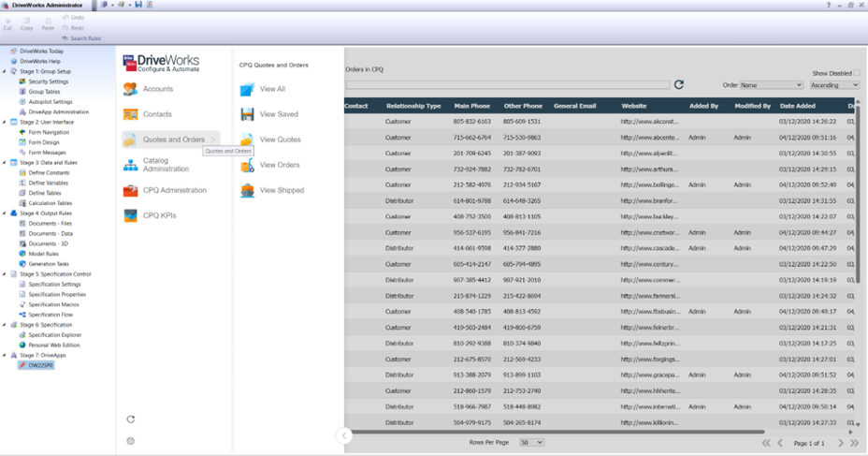Collapse side panel using round left arrow

pyautogui.click(x=344, y=436)
